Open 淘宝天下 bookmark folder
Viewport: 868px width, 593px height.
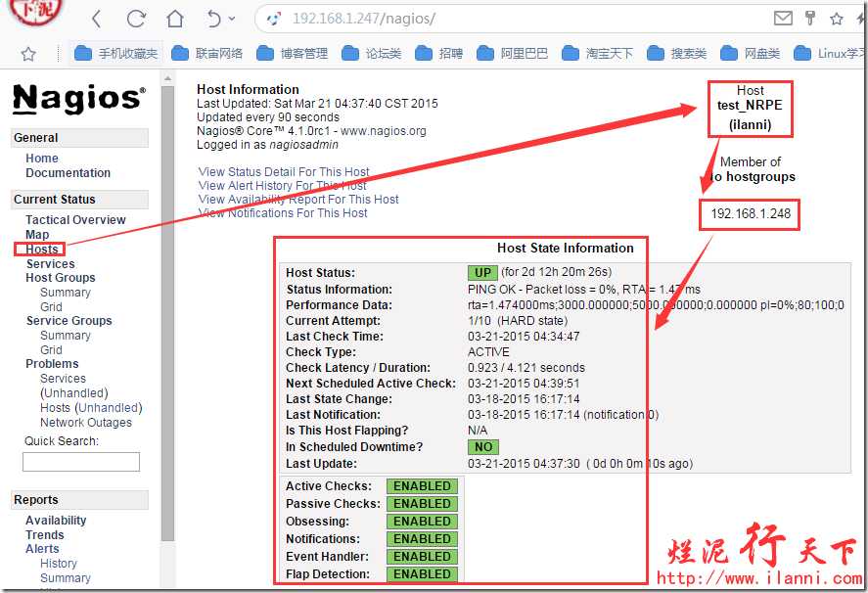[597, 53]
